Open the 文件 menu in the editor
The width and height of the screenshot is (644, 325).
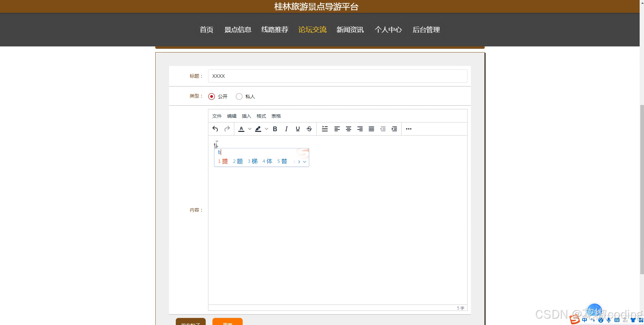[x=217, y=116]
